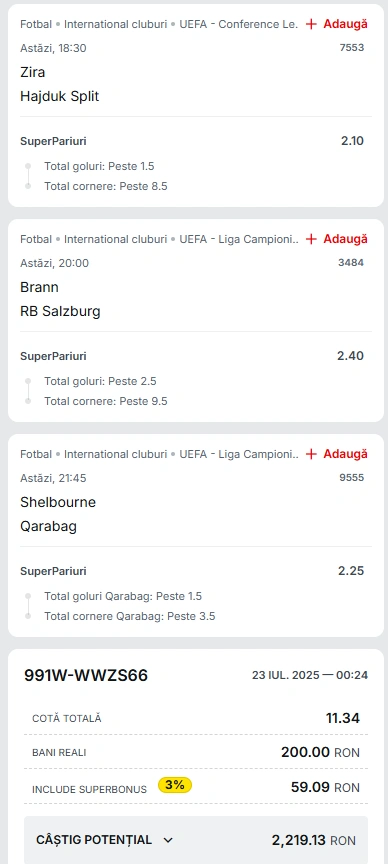Select the 2.40 SuperPariuri odds
Screen dimensions: 388x864
pyautogui.click(x=351, y=356)
